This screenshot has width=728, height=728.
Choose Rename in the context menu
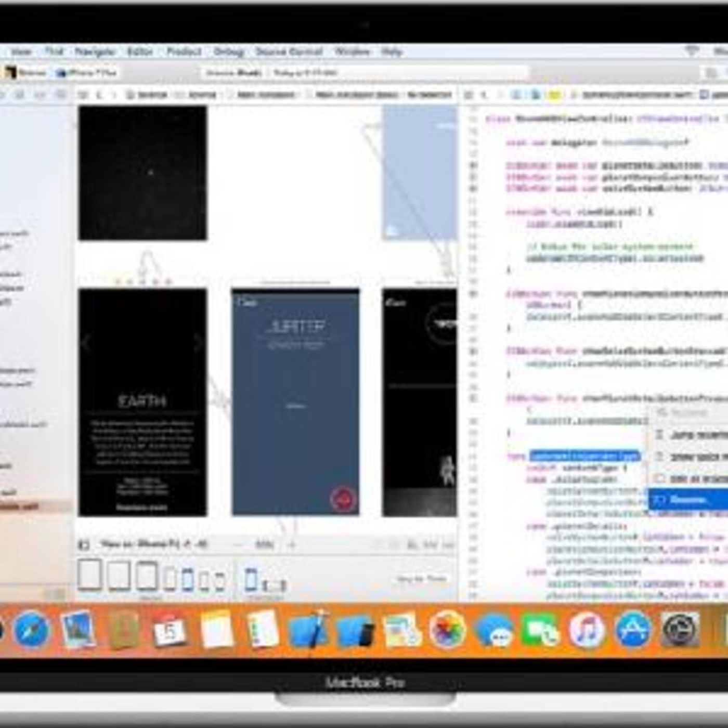point(687,500)
